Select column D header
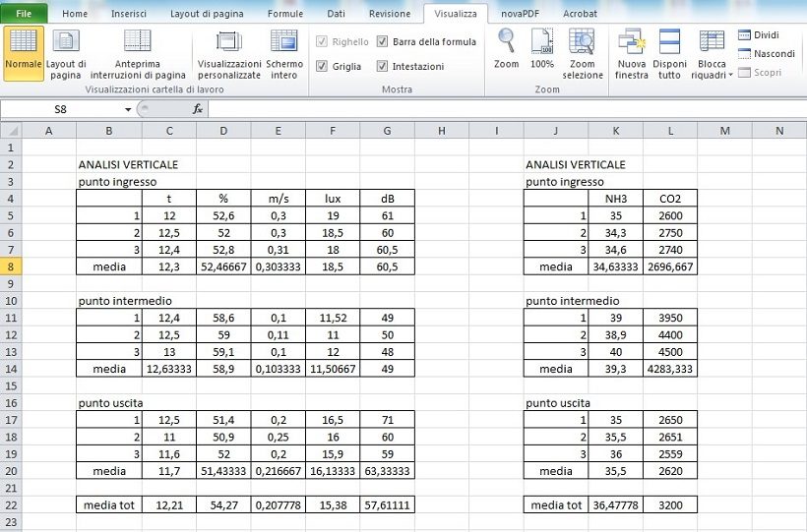807x532 pixels. [x=223, y=131]
